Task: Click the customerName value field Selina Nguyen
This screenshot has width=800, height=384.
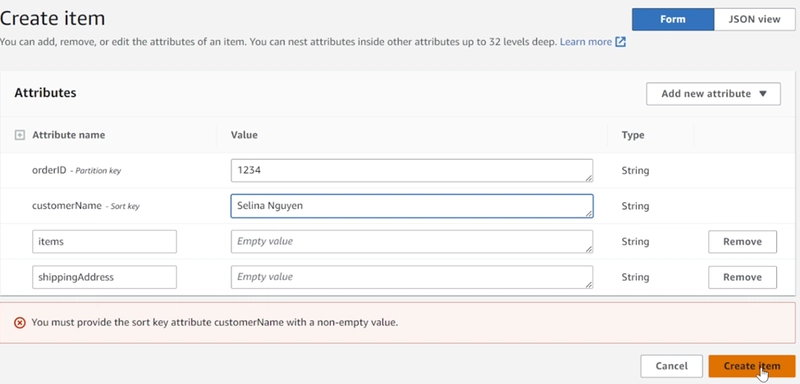Action: coord(412,206)
